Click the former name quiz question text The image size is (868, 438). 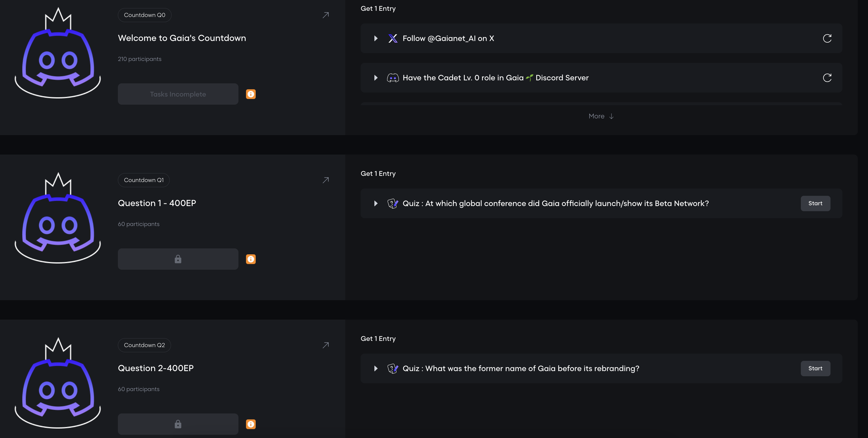pyautogui.click(x=521, y=369)
